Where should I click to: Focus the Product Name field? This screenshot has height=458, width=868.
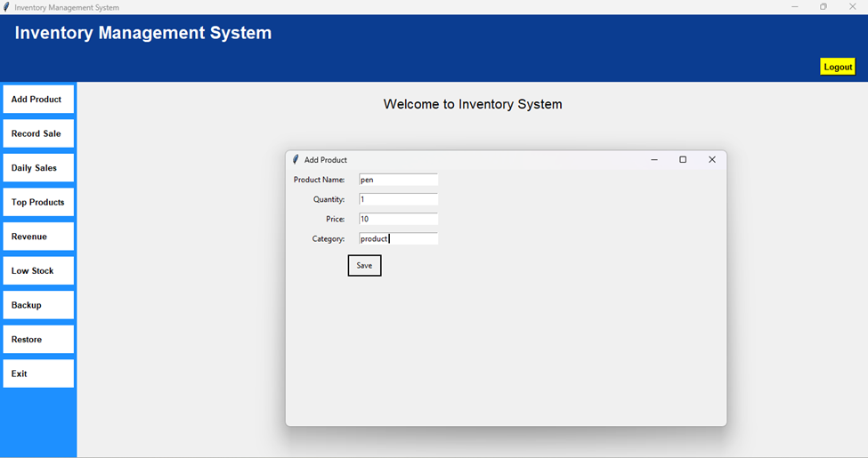398,180
